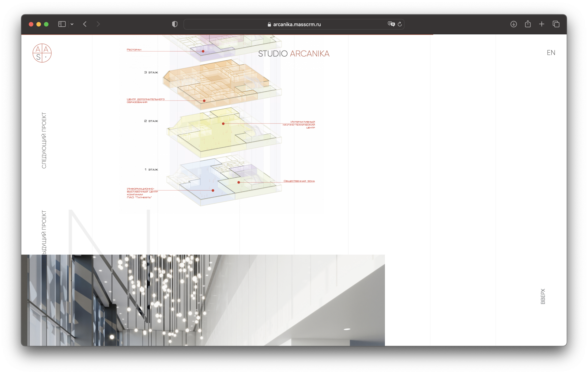Open the share menu
The height and width of the screenshot is (374, 588).
tap(528, 24)
